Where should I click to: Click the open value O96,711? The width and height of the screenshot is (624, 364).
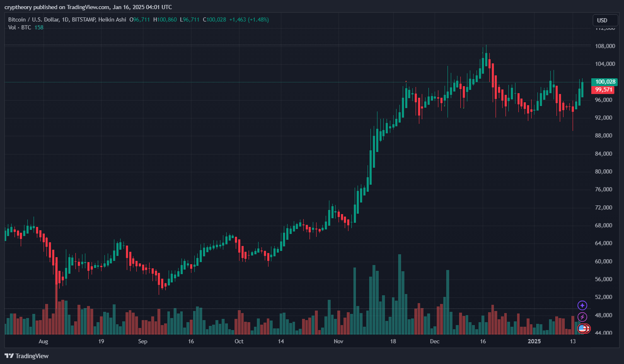[x=140, y=19]
